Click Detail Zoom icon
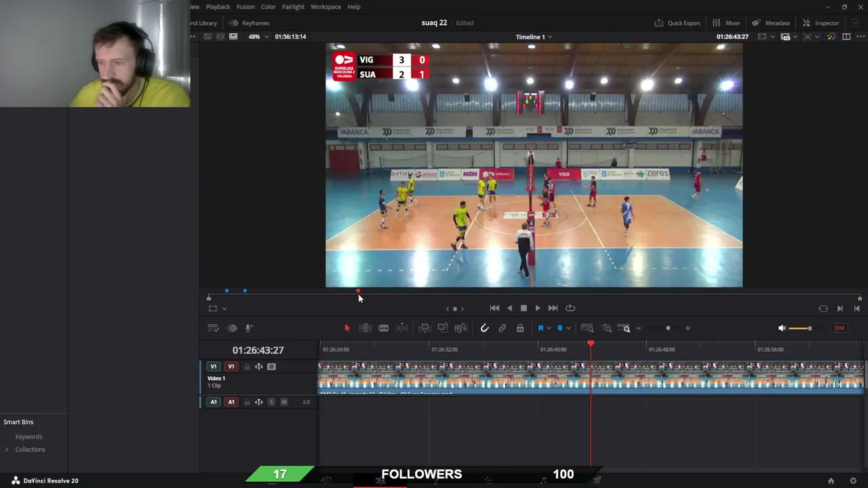This screenshot has height=488, width=868. pos(607,328)
